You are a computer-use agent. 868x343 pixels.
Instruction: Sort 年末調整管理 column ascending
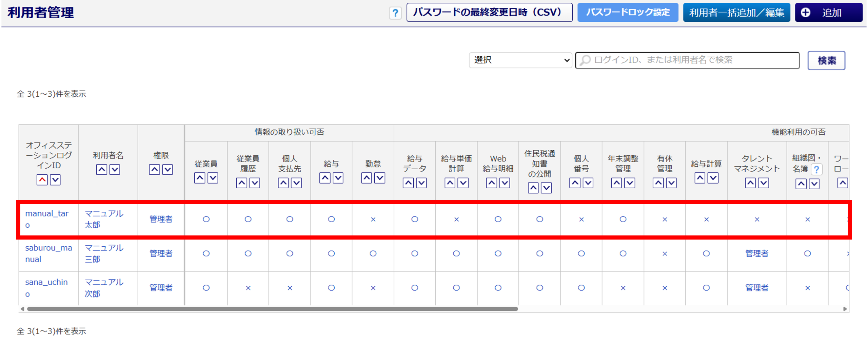(616, 183)
